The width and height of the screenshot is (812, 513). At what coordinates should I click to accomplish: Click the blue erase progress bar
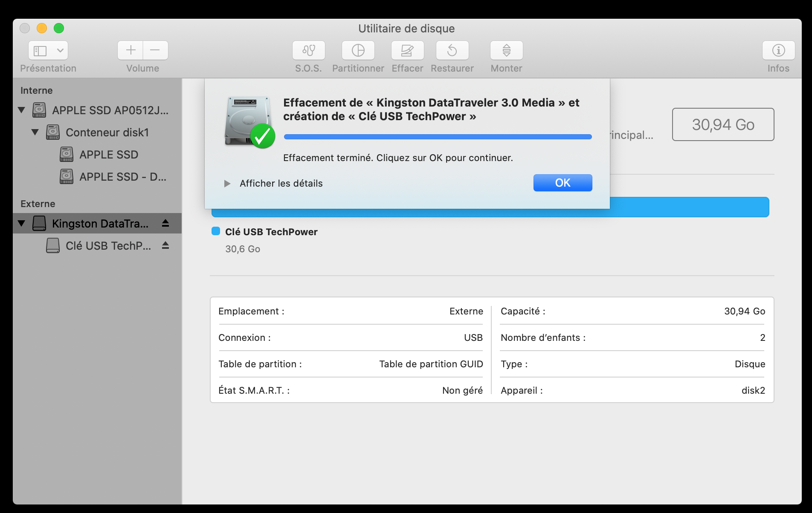[438, 137]
